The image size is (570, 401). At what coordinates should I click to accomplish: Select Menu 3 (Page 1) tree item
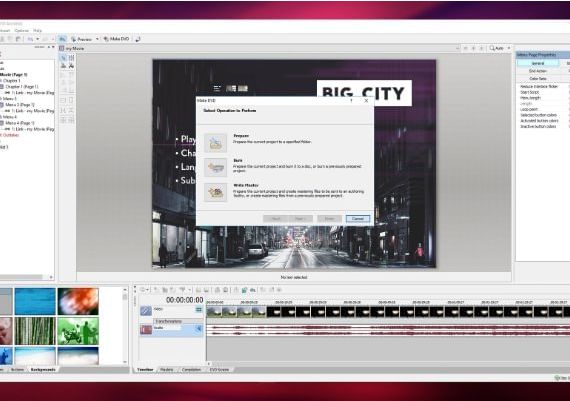tap(20, 105)
